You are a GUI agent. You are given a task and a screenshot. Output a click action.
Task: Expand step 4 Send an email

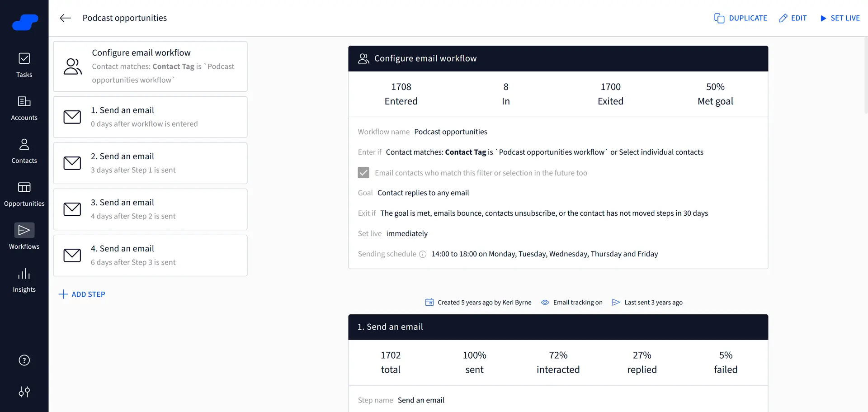(150, 255)
